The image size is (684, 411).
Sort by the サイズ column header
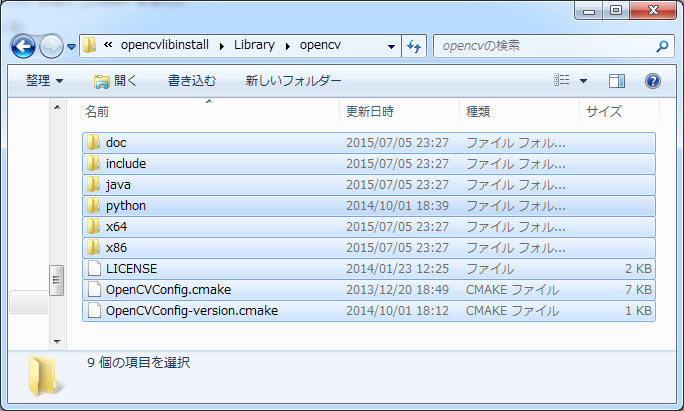coord(604,112)
